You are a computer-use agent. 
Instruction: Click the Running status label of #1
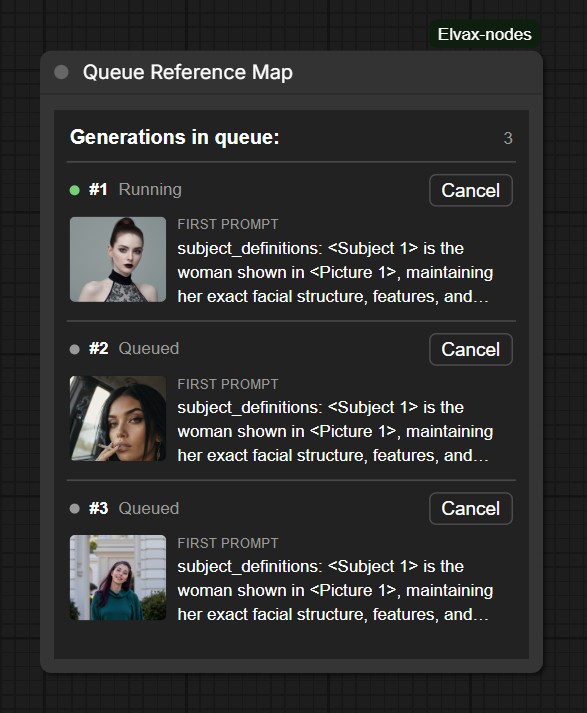point(150,189)
